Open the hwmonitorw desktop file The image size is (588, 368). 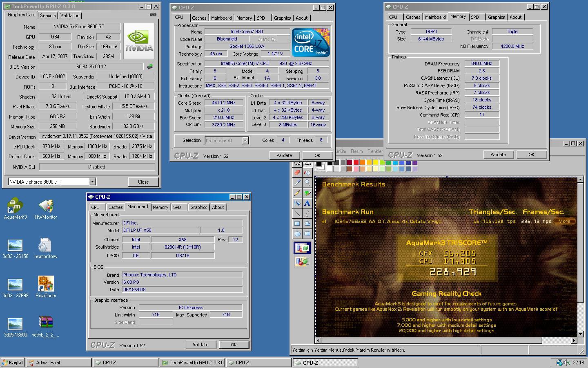point(46,248)
